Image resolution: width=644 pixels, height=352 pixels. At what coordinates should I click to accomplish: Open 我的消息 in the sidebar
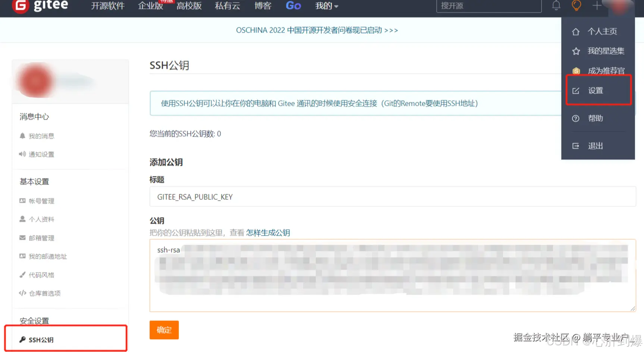pyautogui.click(x=41, y=136)
